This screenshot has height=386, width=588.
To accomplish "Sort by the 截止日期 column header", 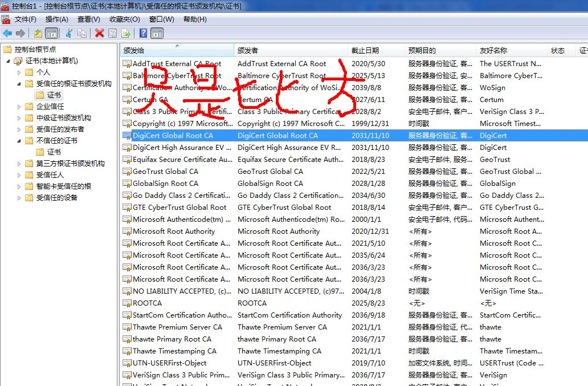I will pyautogui.click(x=376, y=50).
